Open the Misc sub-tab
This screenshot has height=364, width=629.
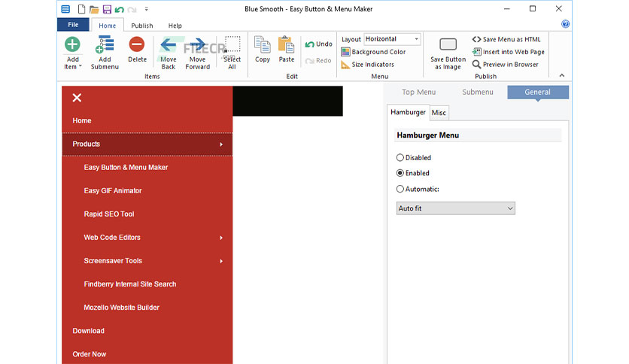(x=439, y=113)
